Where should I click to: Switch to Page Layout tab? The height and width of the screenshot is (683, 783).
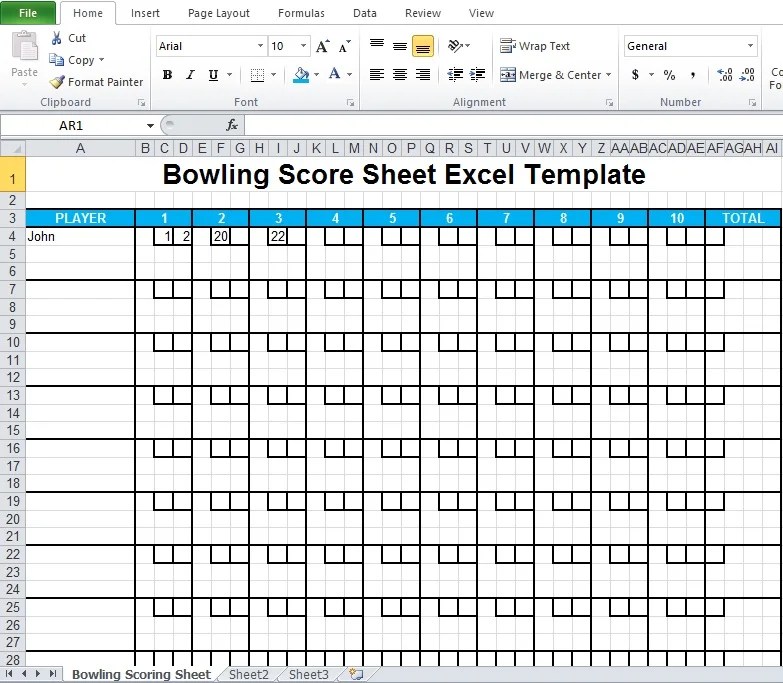click(x=219, y=13)
